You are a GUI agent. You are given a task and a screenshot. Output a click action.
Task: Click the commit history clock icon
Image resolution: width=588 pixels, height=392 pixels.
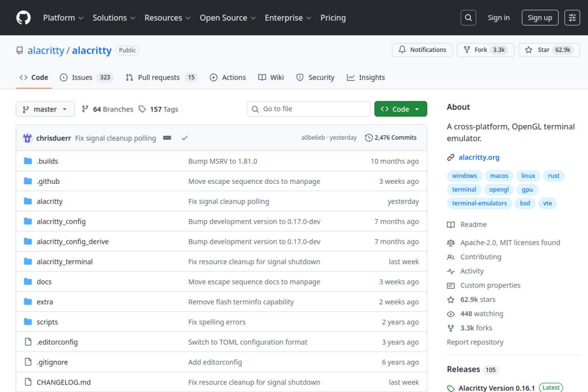point(368,137)
